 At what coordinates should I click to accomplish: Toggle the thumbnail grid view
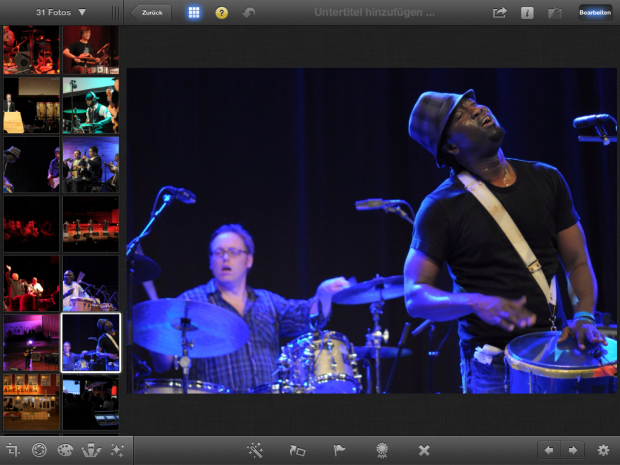[x=194, y=13]
